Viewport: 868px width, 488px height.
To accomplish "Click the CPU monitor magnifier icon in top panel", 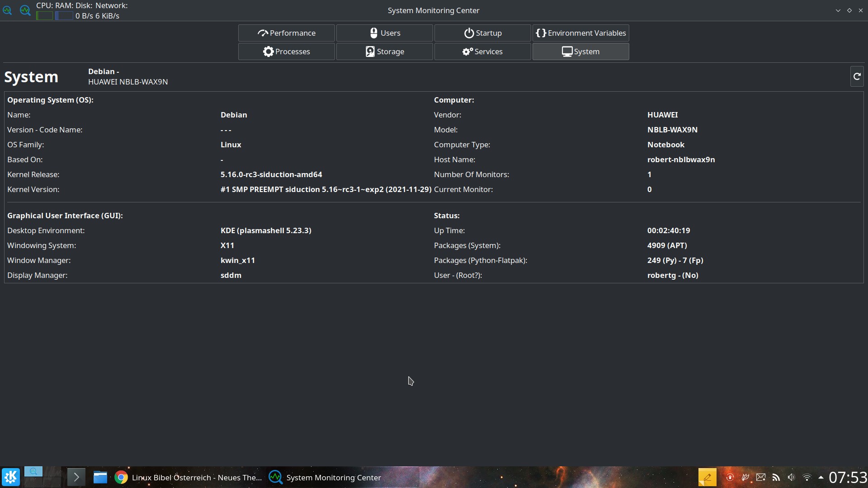I will pyautogui.click(x=7, y=10).
